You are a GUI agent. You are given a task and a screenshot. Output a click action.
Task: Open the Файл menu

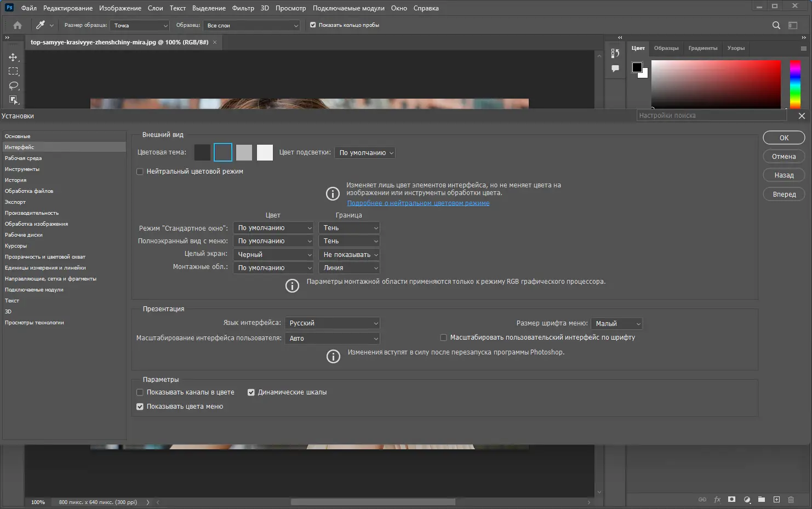click(x=28, y=8)
